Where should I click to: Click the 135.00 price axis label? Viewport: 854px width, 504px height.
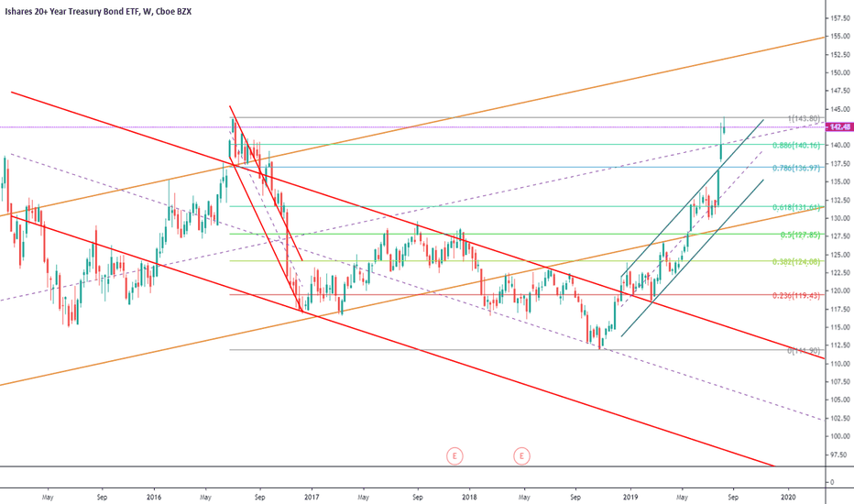click(x=840, y=181)
